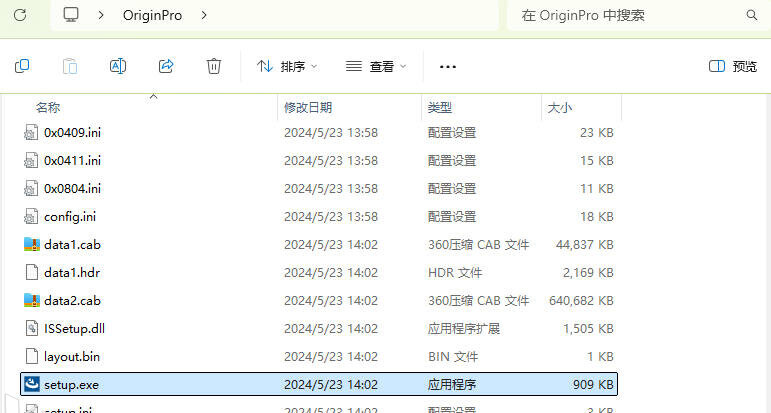Sort by the 修改日期 column header
This screenshot has height=413, width=771.
[308, 108]
